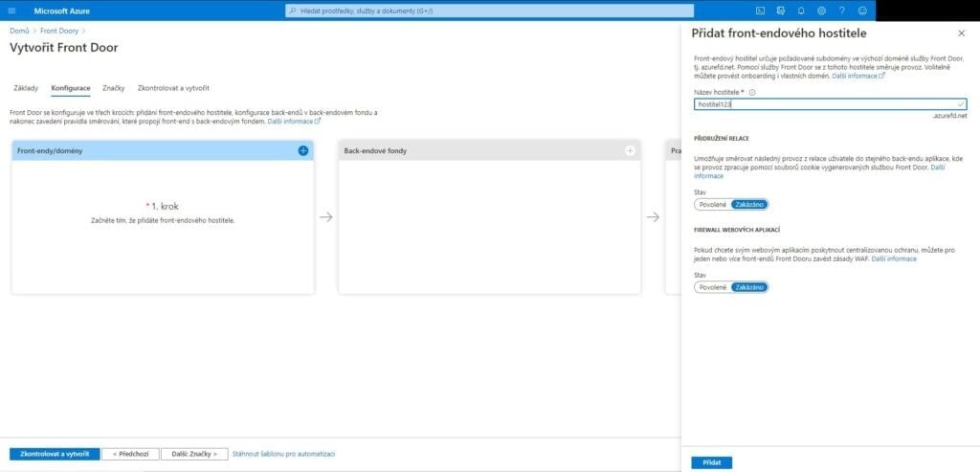Open the help question mark icon
The image size is (980, 472).
(x=842, y=11)
